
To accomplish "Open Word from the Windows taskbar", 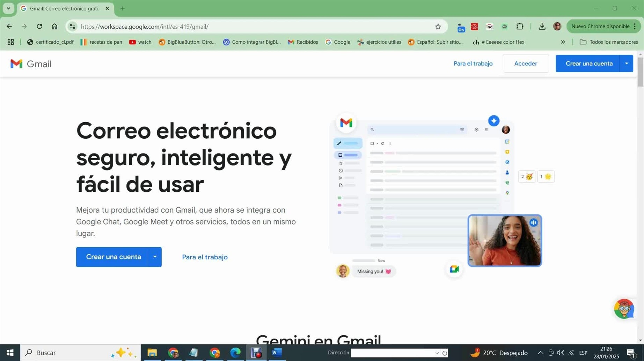I will click(277, 353).
